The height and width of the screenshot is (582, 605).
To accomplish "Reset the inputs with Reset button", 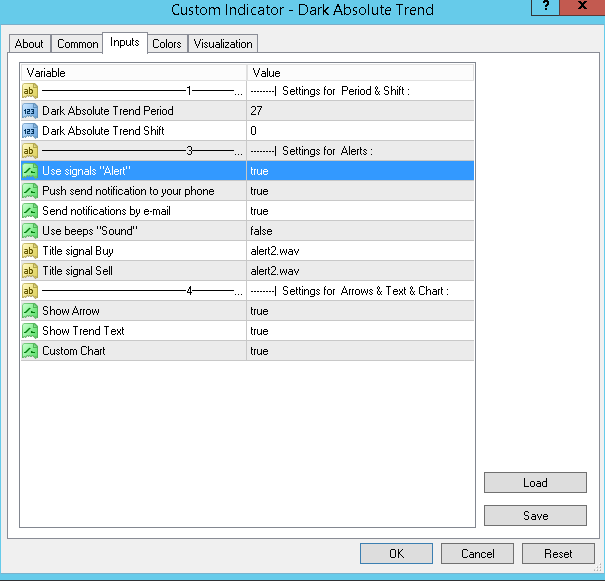I will point(558,553).
